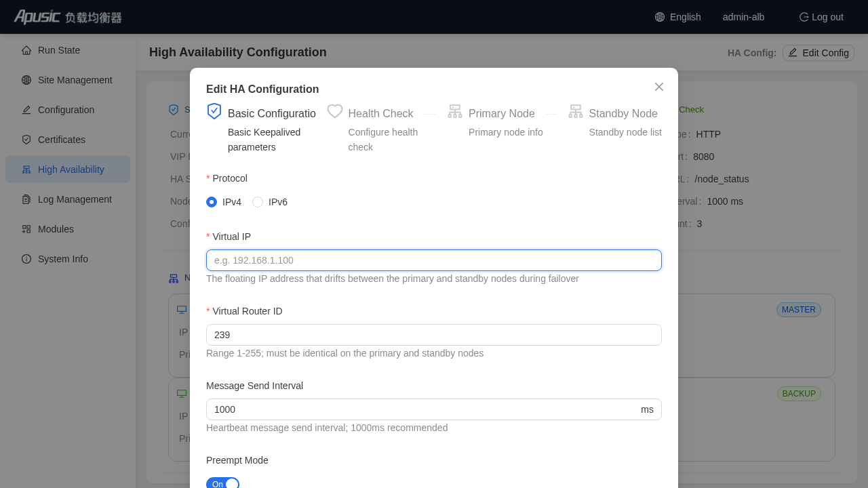
Task: Click the Apusic logo in header
Action: point(68,17)
